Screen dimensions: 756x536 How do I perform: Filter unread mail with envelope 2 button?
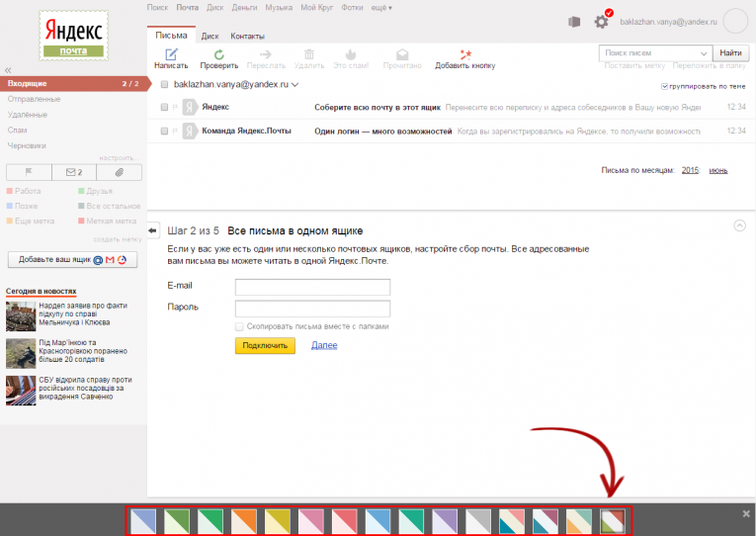point(74,172)
